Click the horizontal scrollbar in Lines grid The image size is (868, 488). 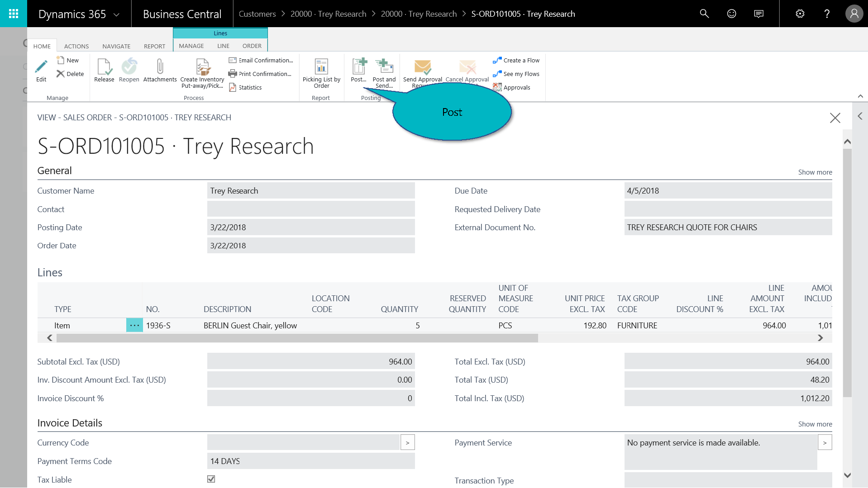pos(297,338)
